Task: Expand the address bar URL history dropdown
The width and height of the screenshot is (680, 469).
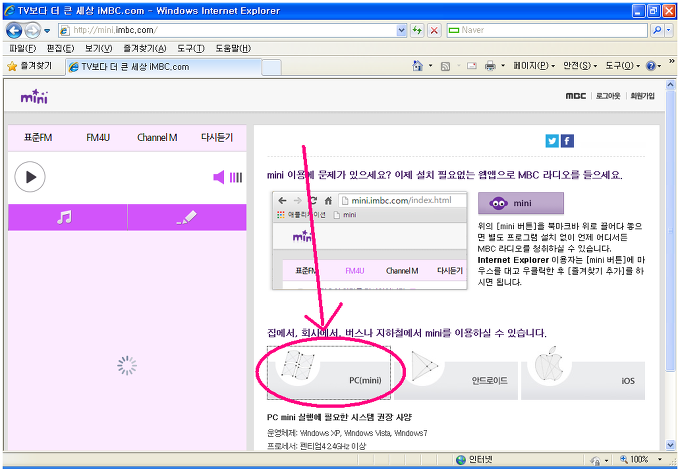Action: click(x=402, y=30)
